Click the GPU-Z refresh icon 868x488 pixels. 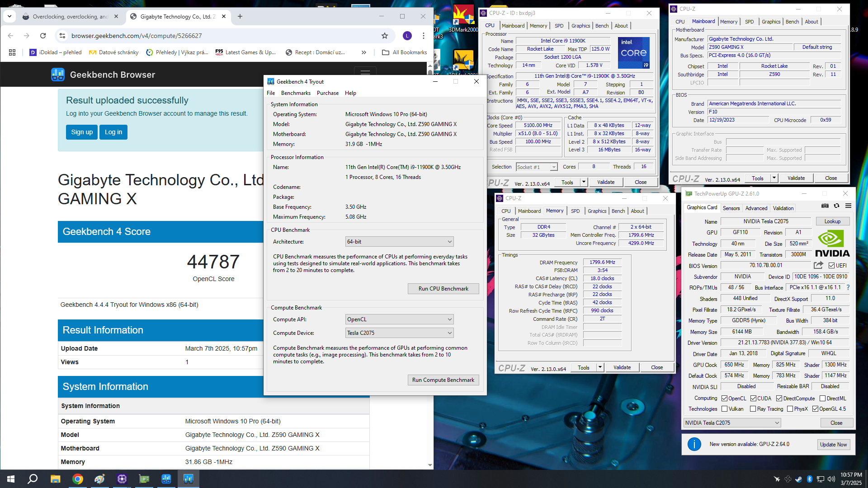coord(836,206)
